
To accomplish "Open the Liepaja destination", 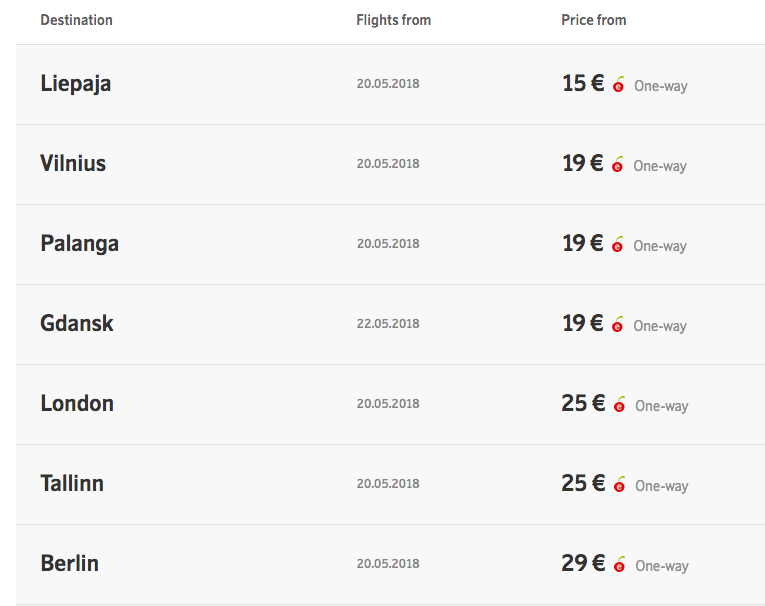I will tap(76, 84).
